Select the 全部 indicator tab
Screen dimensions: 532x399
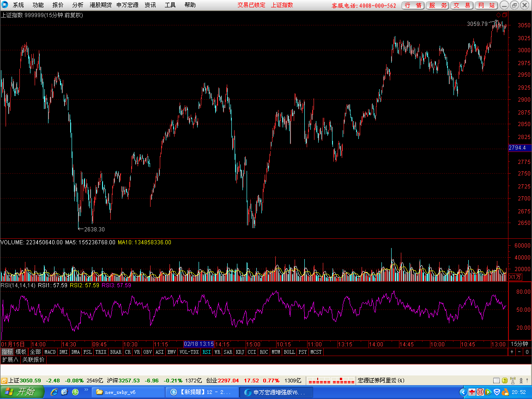pyautogui.click(x=35, y=352)
